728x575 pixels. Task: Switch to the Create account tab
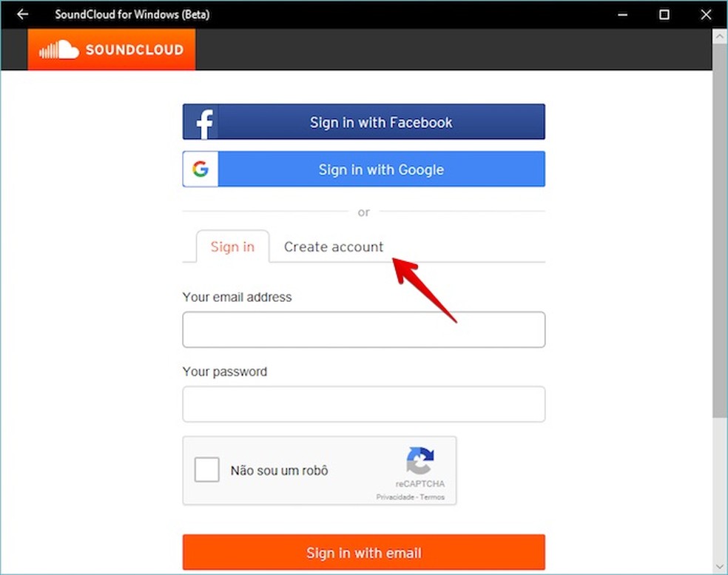click(334, 246)
